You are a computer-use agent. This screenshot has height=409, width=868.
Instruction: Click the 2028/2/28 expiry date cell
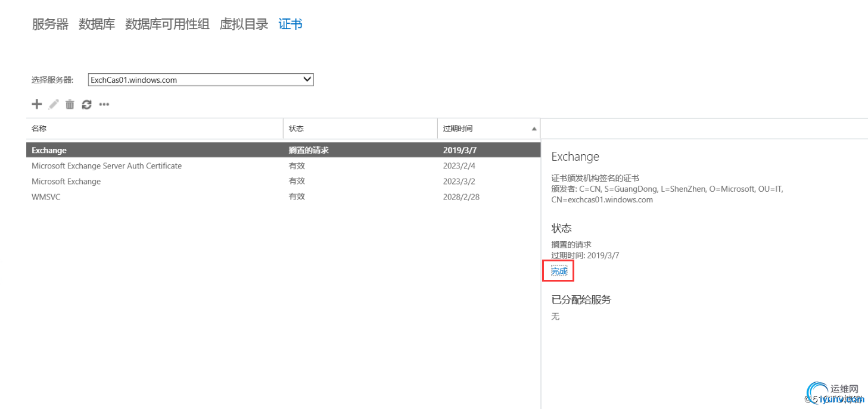point(461,196)
